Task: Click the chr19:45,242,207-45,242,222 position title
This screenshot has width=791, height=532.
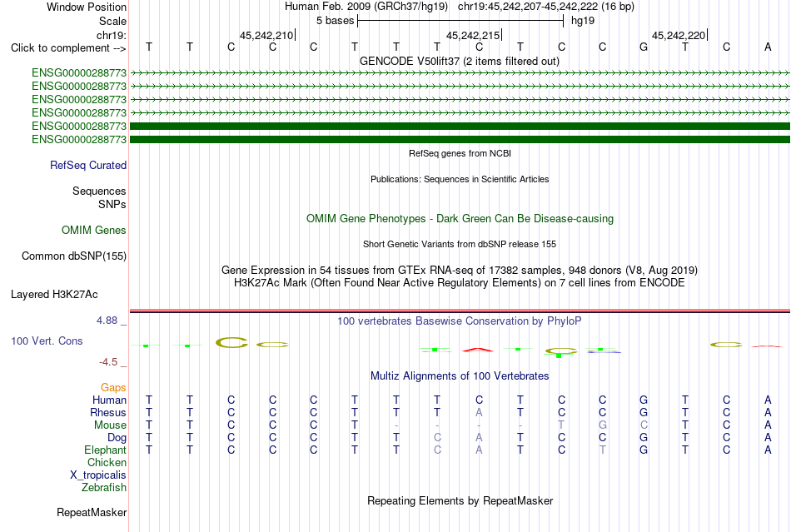Action: coord(546,7)
